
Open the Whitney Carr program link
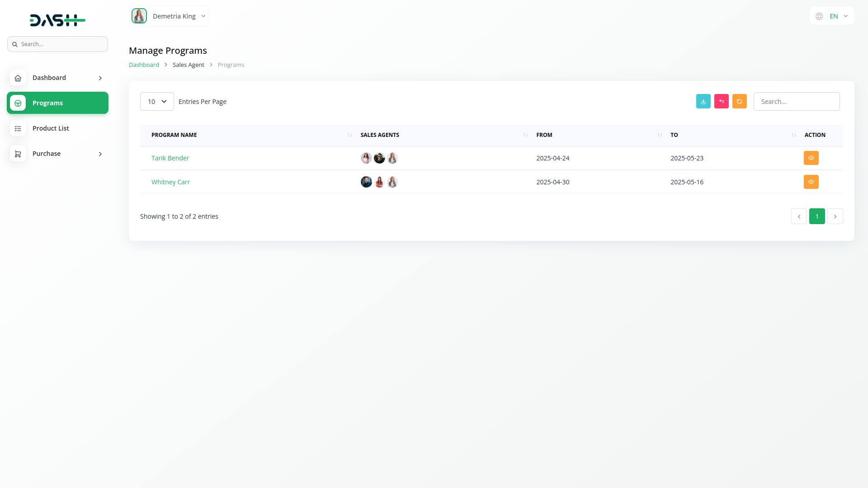170,182
